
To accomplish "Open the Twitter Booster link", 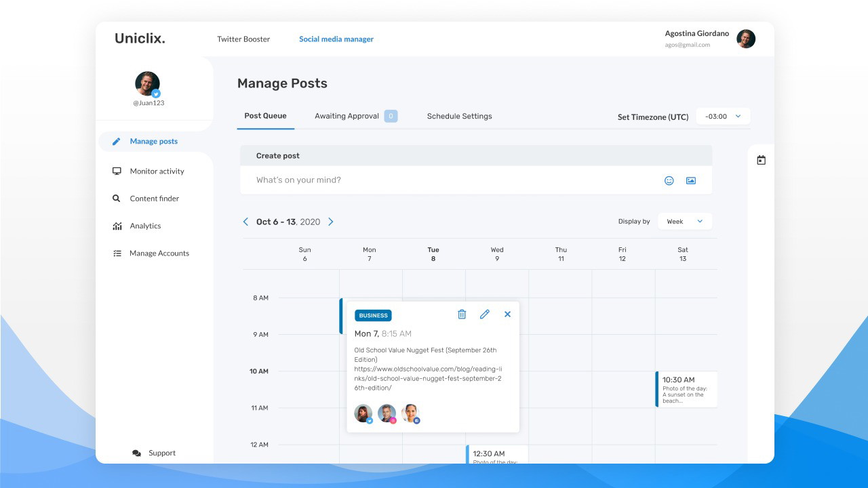I will click(243, 39).
